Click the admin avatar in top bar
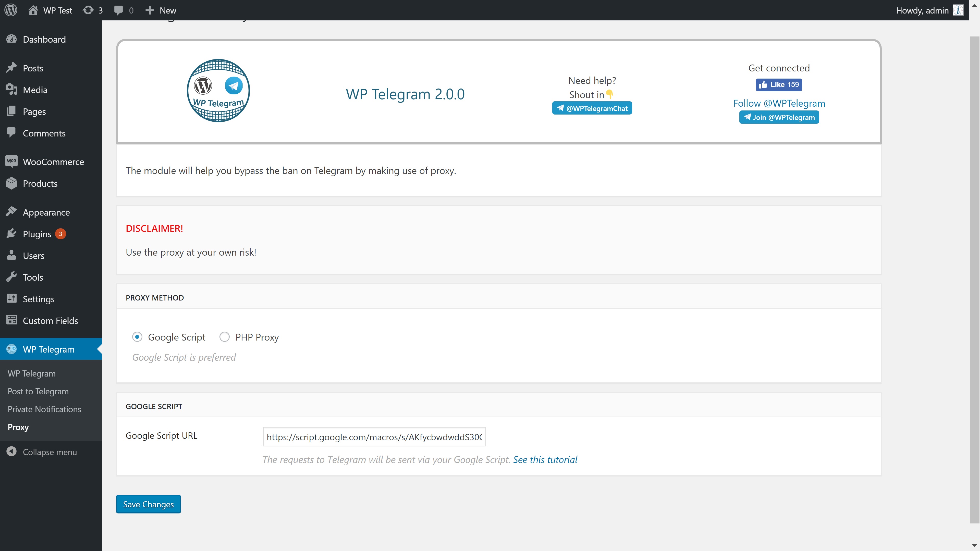The height and width of the screenshot is (551, 980). (958, 10)
